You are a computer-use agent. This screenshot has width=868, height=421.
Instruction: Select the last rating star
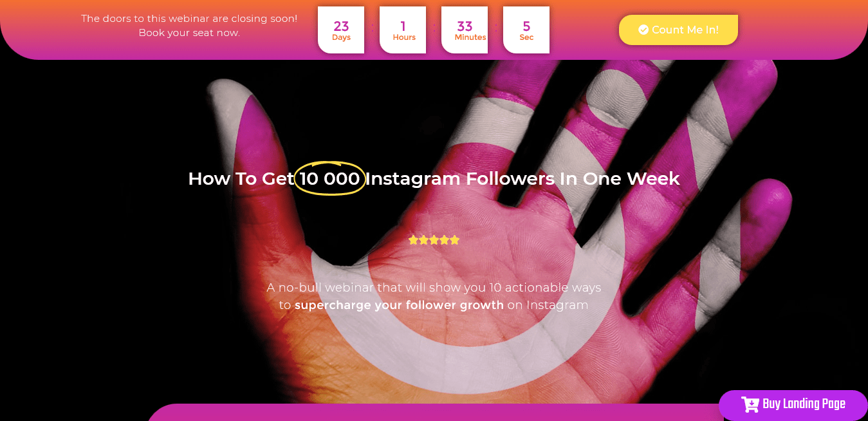455,240
